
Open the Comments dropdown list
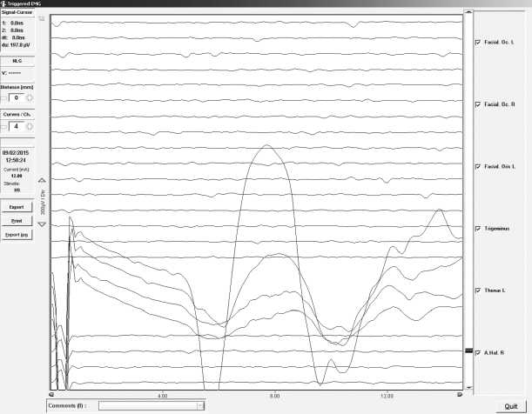tap(200, 405)
